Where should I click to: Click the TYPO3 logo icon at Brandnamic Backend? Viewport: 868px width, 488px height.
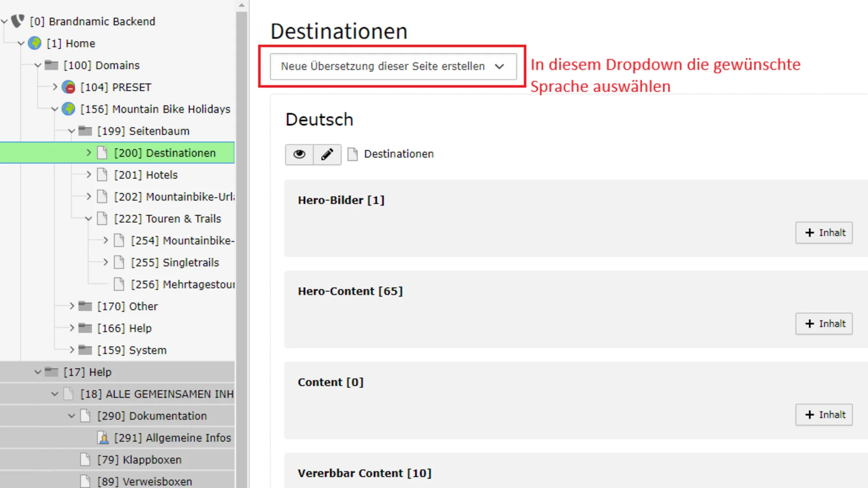pos(18,21)
